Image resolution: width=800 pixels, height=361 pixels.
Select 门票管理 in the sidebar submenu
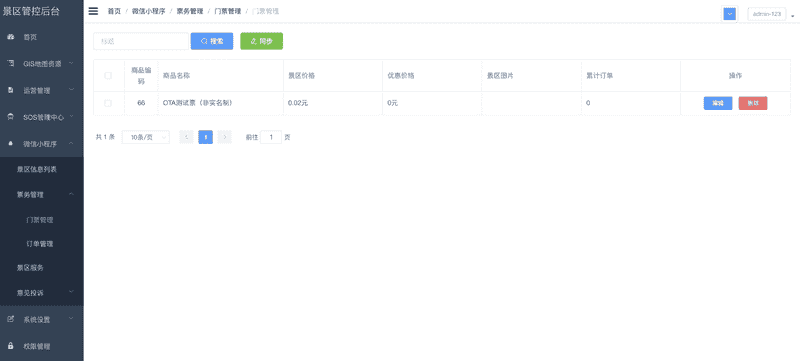(x=40, y=220)
